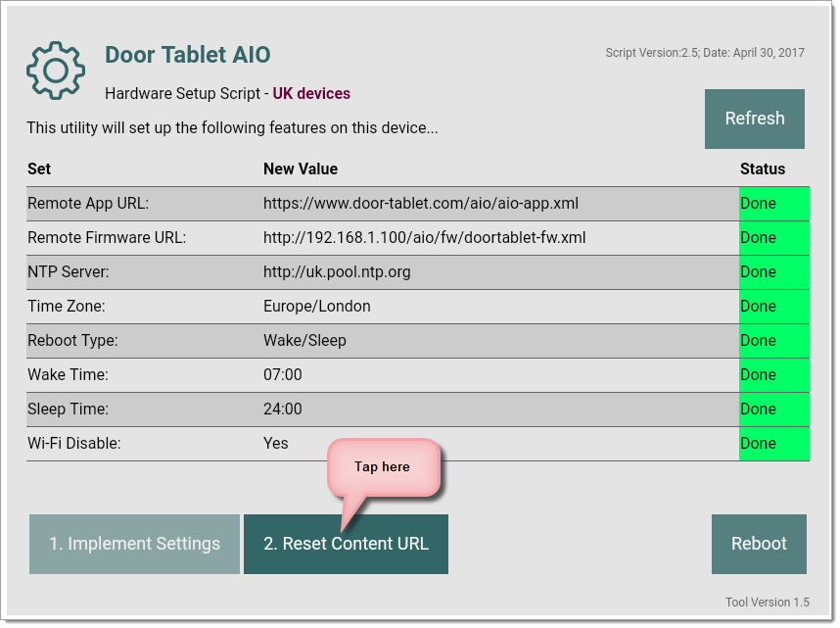Image resolution: width=840 pixels, height=628 pixels.
Task: Select the Europe/London time zone value
Action: coord(317,307)
